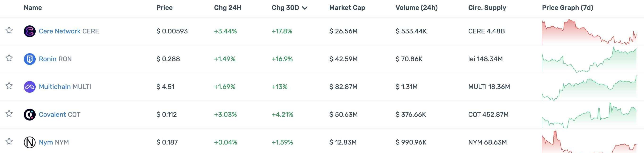
Task: Toggle the Nym watchlist star
Action: (x=9, y=141)
